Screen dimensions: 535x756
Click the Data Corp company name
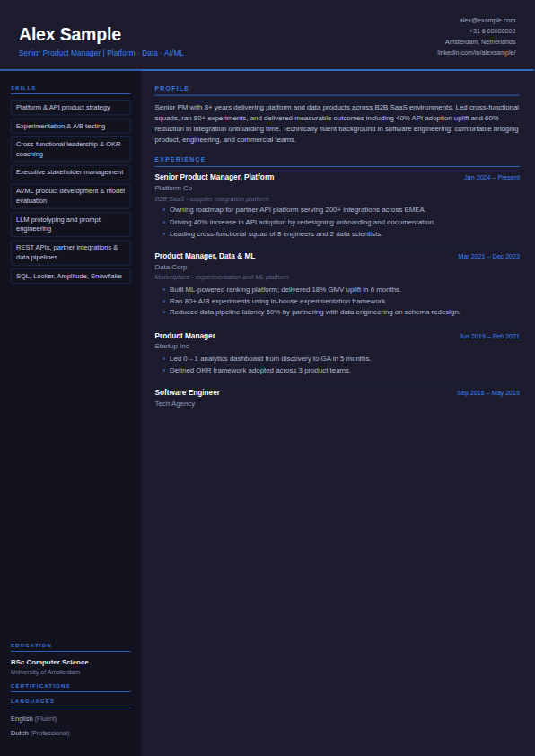click(171, 267)
